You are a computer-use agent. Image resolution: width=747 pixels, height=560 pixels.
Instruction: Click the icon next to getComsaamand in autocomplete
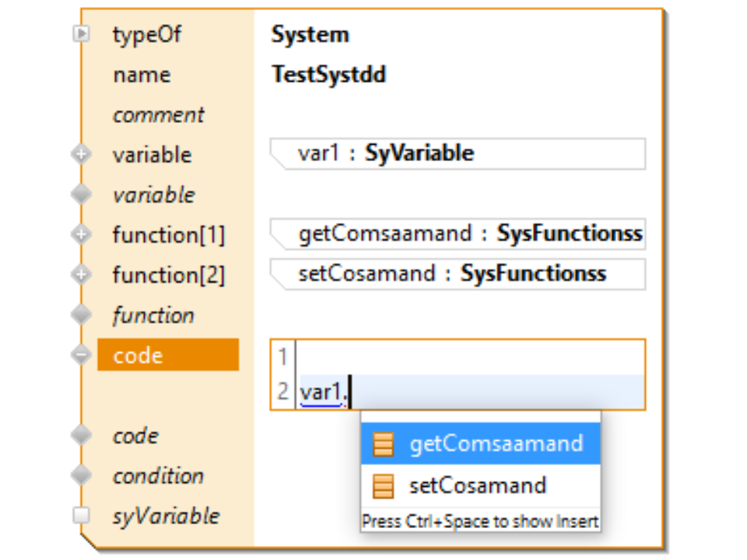[384, 444]
